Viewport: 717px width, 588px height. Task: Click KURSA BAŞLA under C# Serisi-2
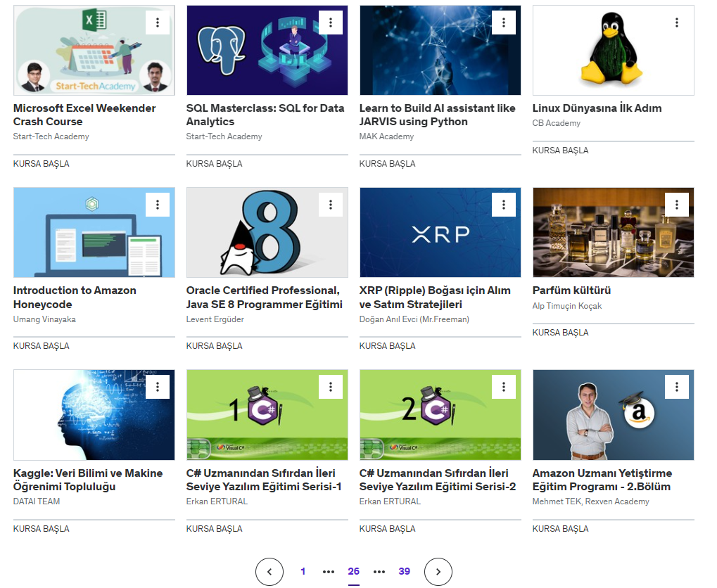[387, 528]
